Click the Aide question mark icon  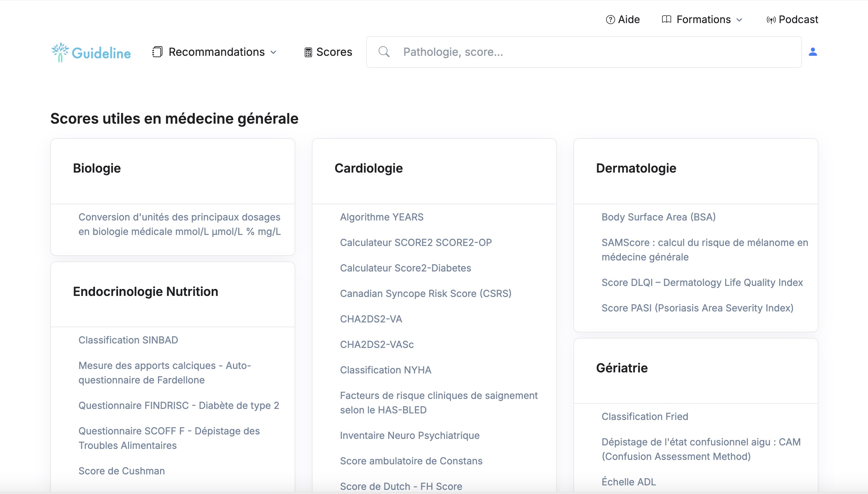tap(610, 20)
